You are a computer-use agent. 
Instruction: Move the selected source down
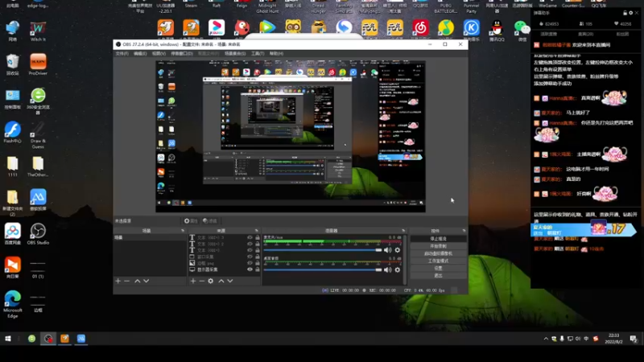(x=230, y=281)
